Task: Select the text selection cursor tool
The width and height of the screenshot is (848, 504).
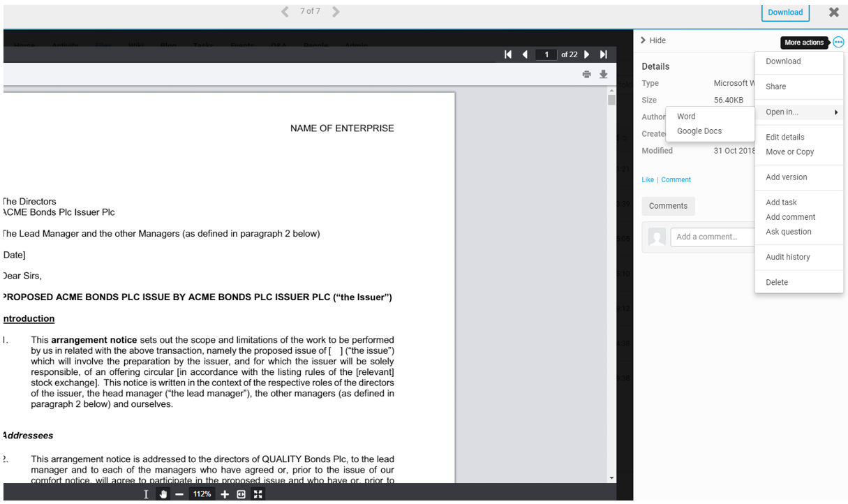Action: point(146,494)
